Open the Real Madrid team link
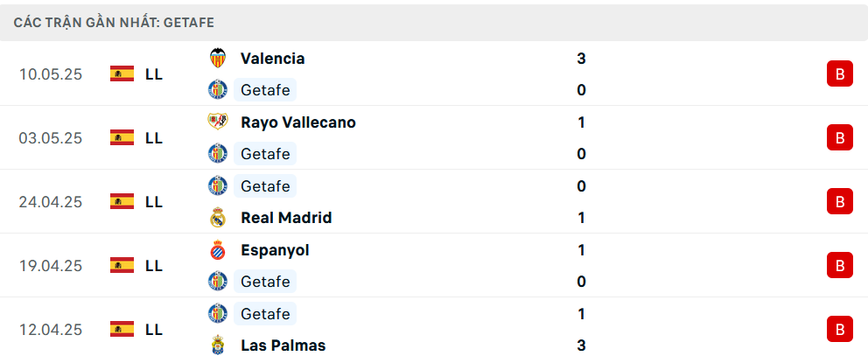This screenshot has height=356, width=868. 286,218
